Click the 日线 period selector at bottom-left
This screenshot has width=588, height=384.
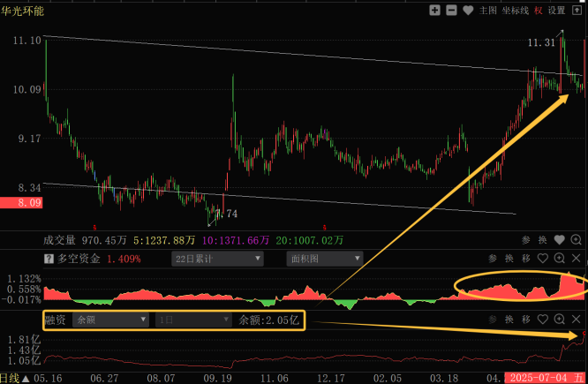pos(10,378)
